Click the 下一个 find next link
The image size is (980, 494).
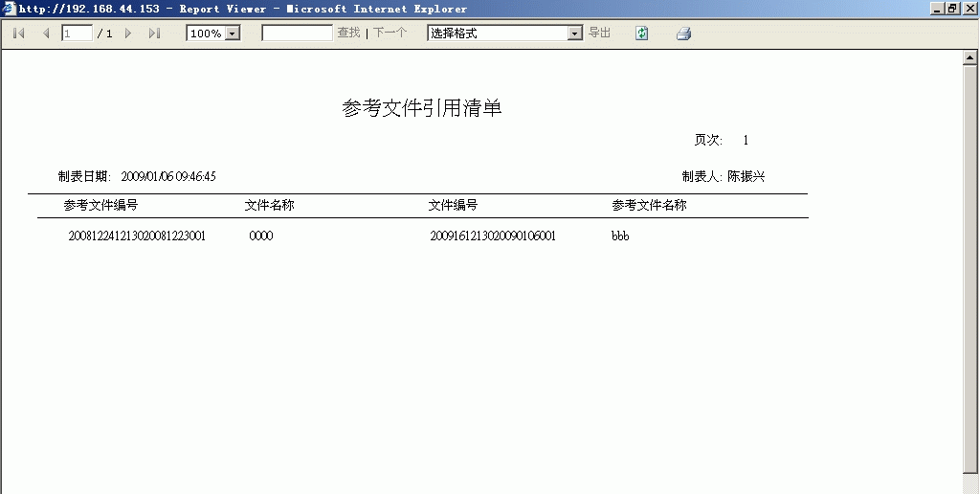390,34
